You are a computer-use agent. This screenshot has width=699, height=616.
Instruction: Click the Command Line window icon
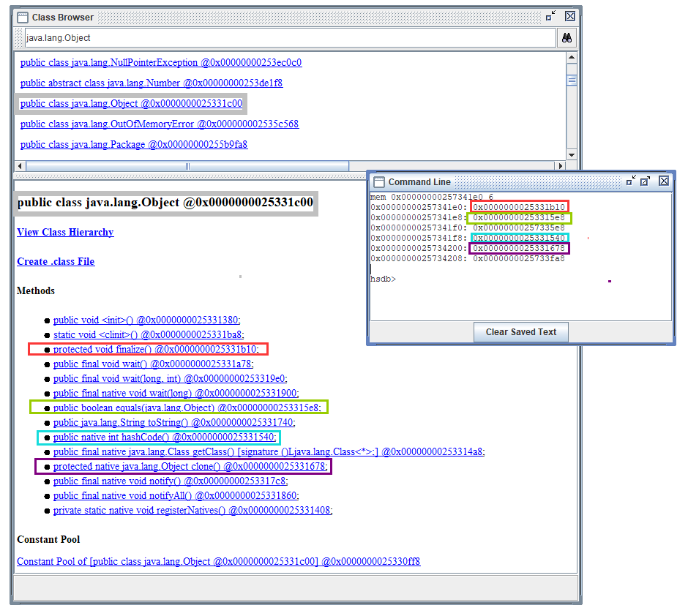(x=379, y=182)
